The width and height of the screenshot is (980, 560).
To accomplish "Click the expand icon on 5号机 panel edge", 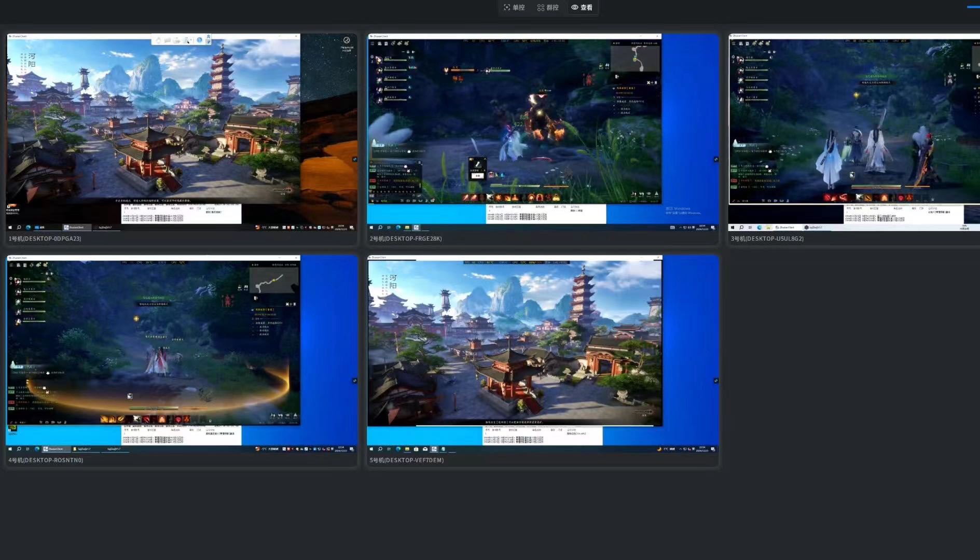I will 716,381.
